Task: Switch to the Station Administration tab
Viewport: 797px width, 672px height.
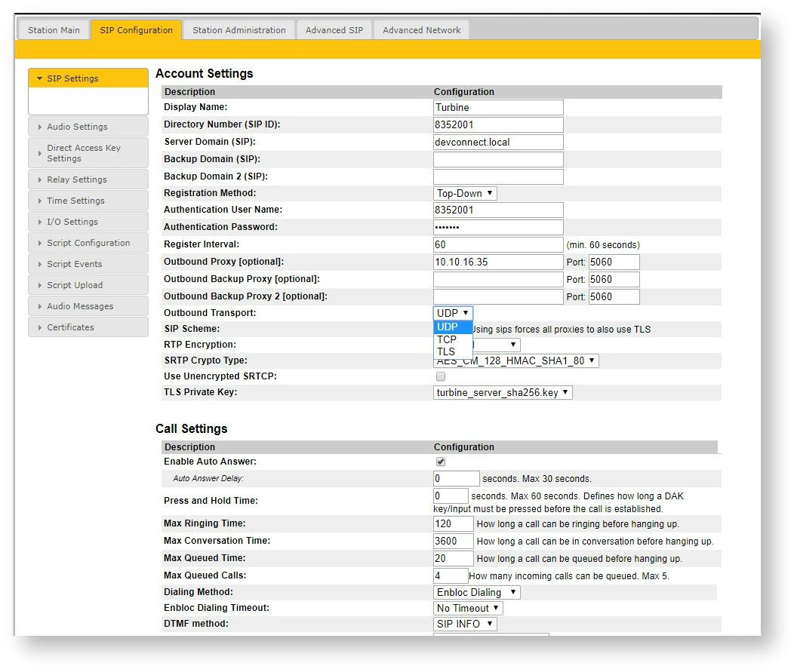Action: coord(238,30)
